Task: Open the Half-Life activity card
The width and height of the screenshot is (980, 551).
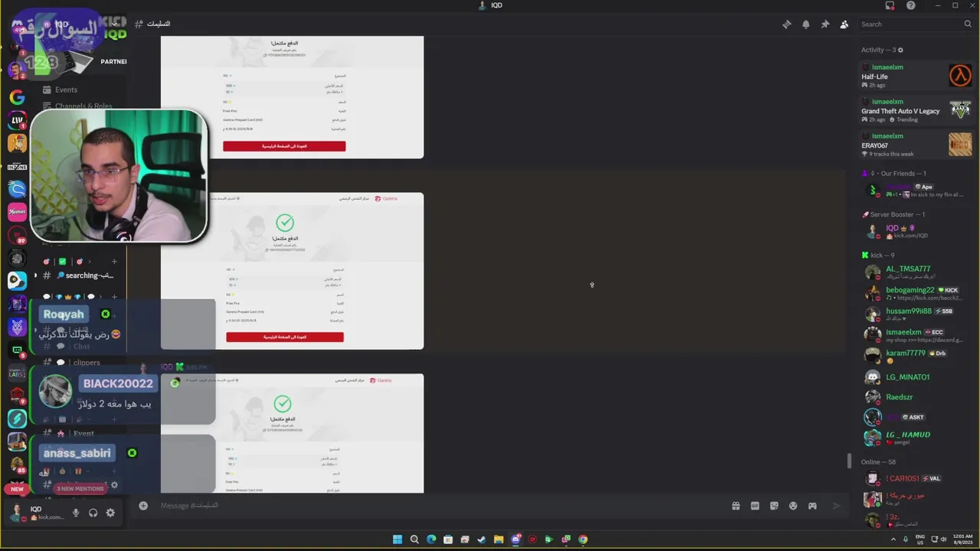Action: (x=916, y=76)
